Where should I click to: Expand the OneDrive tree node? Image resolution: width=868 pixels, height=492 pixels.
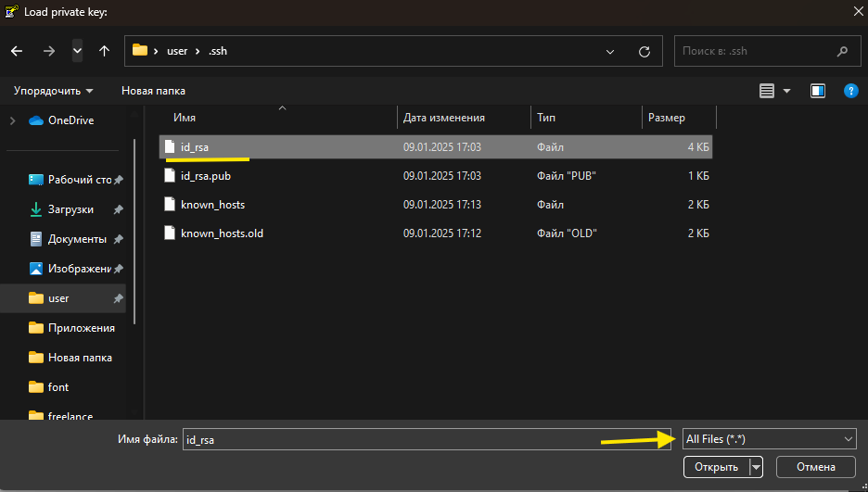click(x=13, y=120)
